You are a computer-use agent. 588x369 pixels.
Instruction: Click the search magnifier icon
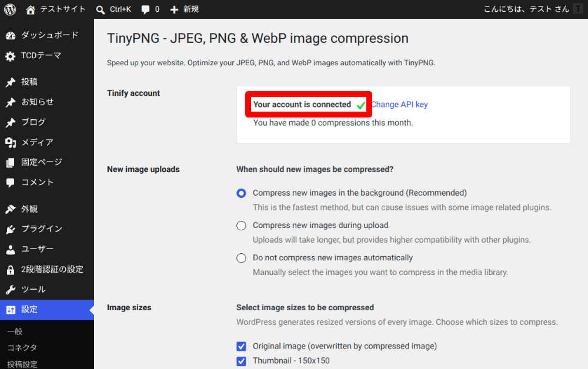coord(100,10)
